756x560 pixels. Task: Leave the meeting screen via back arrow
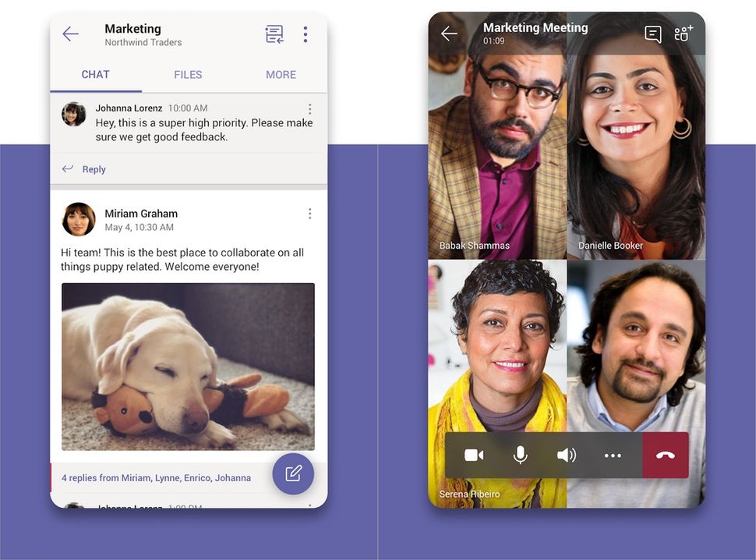point(449,34)
